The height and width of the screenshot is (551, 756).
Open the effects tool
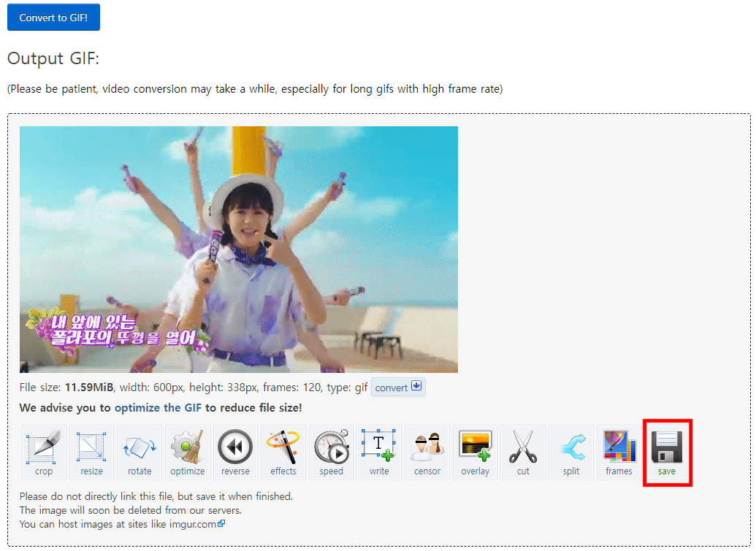[x=283, y=452]
